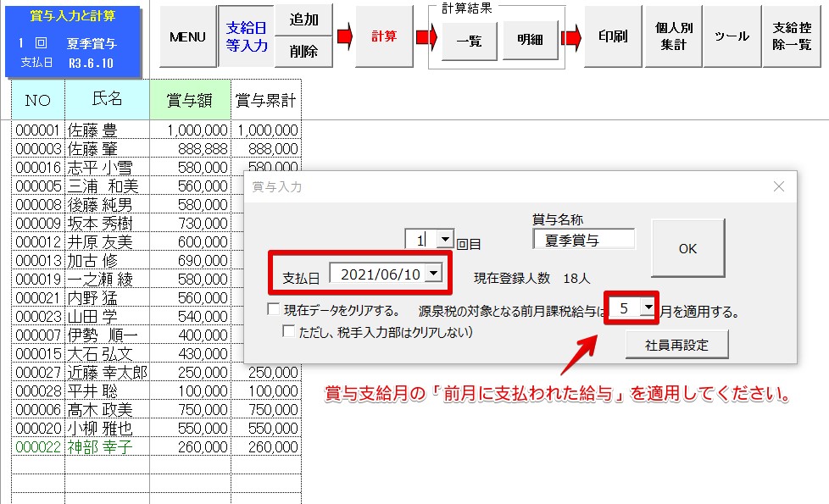This screenshot has height=504, width=829.
Task: Select employee 井原 友美
Action: (x=108, y=242)
